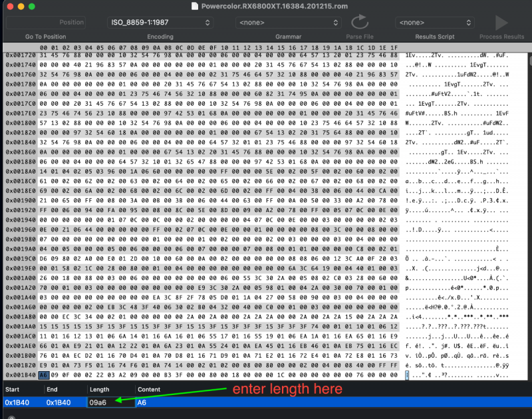Click row offset 0x001B20
Screen dimensions: 532x419
(x=21, y=365)
